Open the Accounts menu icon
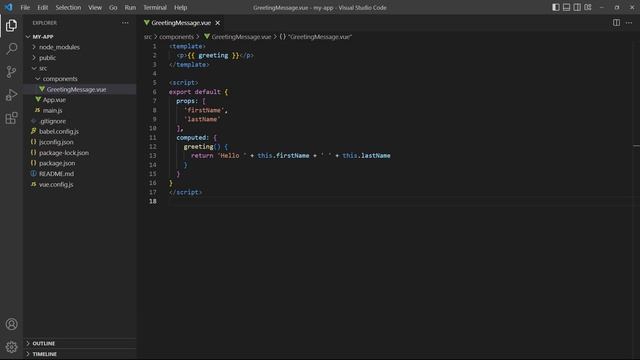Screen dimensions: 640x360 [11, 324]
